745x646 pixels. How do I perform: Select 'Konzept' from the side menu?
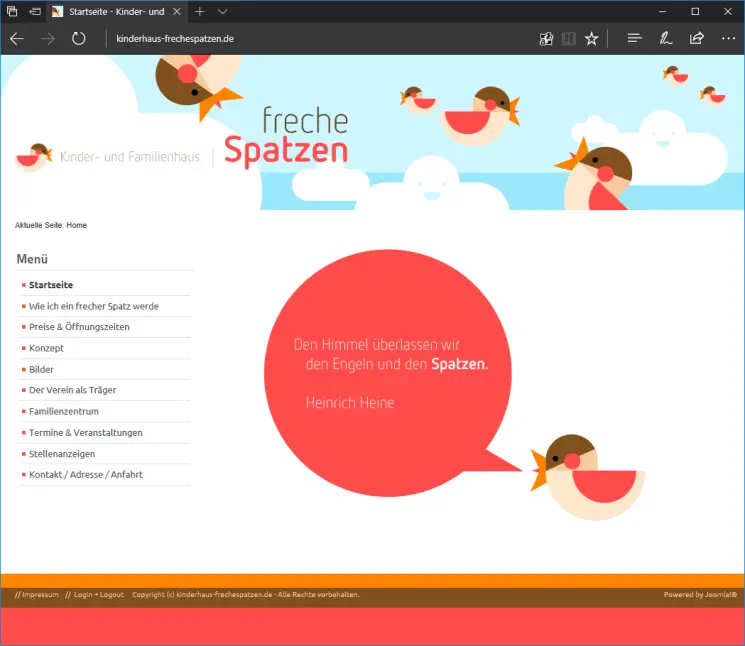pyautogui.click(x=46, y=348)
